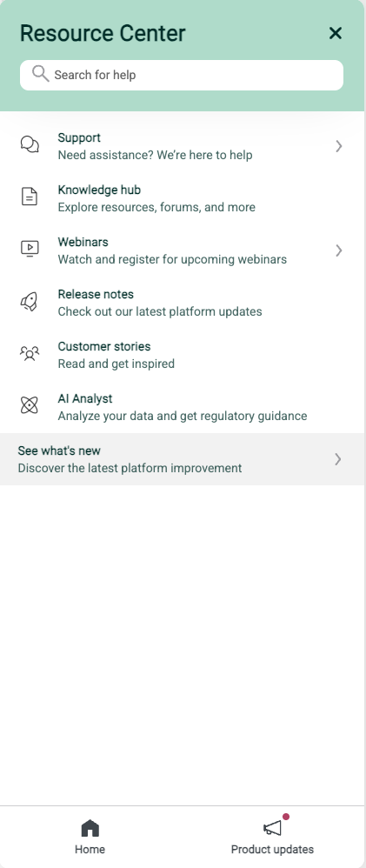Click the Knowledge hub document icon
Viewport: 366px width, 868px height.
pos(30,197)
